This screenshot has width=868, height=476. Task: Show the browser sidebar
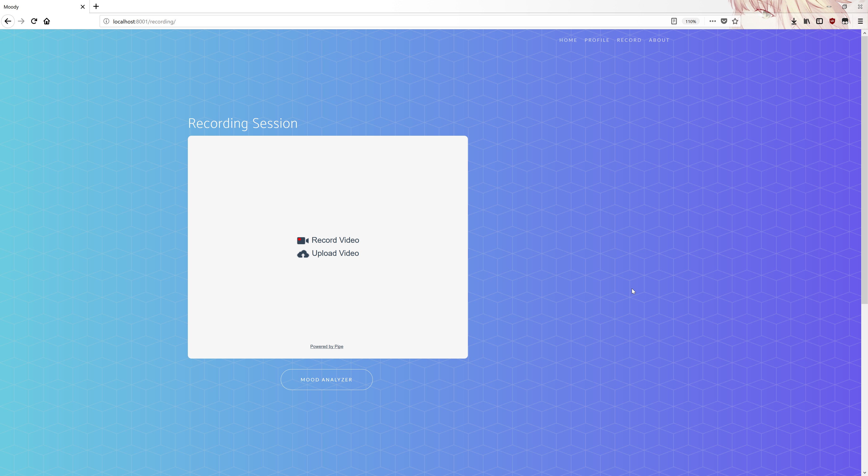(819, 21)
